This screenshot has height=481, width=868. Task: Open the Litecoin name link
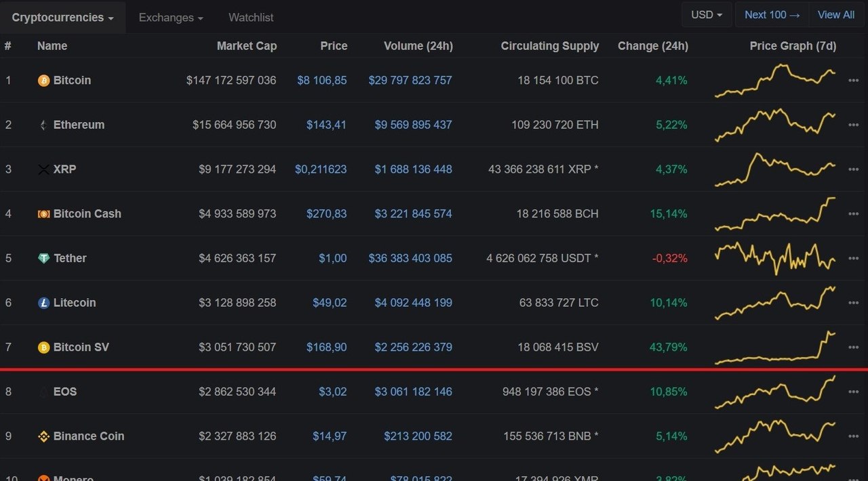(75, 303)
